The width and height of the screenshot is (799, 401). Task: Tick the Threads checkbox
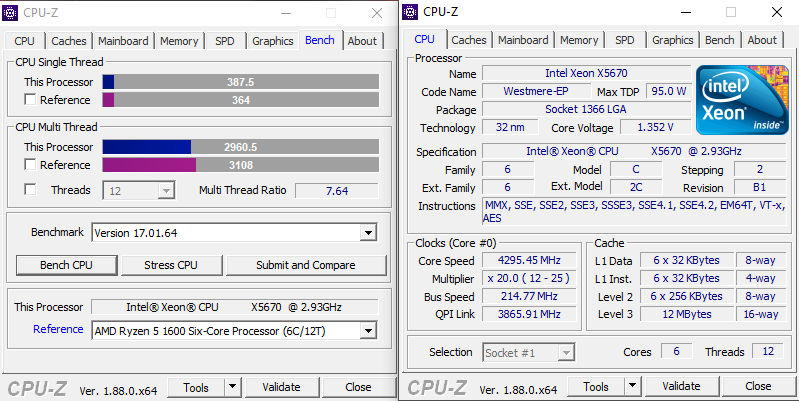[31, 190]
